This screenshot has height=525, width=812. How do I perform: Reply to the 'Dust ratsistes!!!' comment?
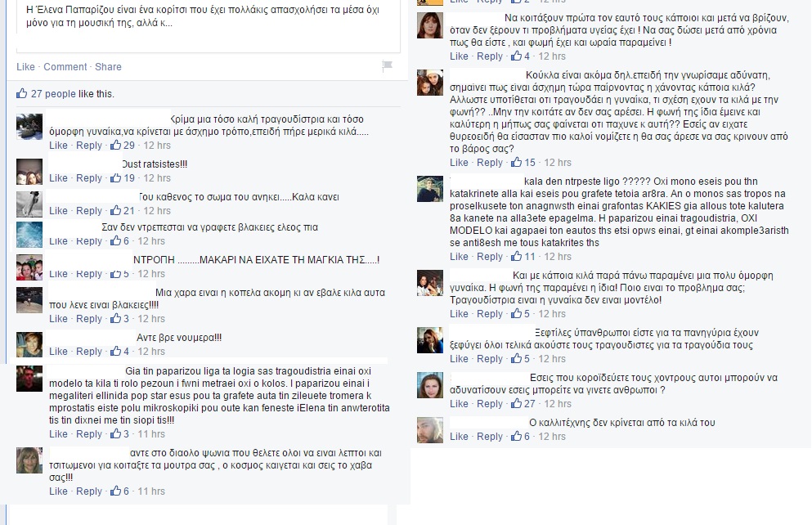coord(89,177)
